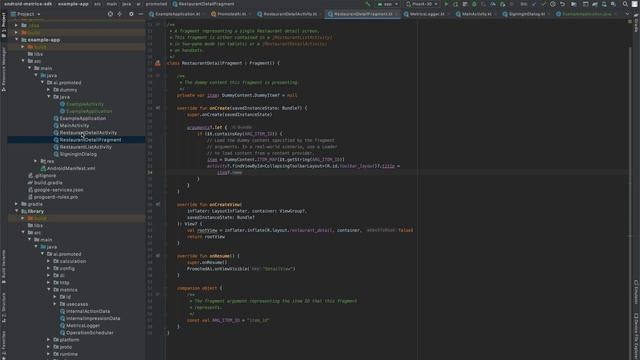640x360 pixels.
Task: Switch to ExampleApplication.java tab
Action: 587,14
